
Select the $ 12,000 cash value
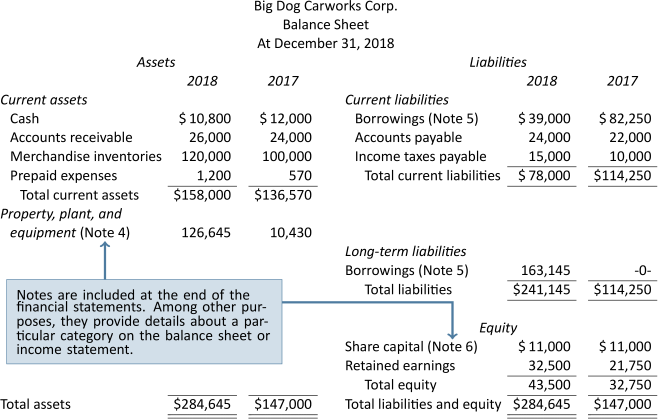(x=285, y=119)
